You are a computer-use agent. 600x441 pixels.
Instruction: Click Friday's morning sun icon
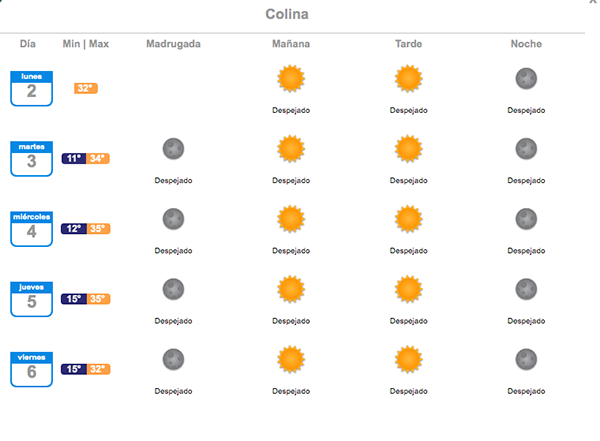pos(291,359)
